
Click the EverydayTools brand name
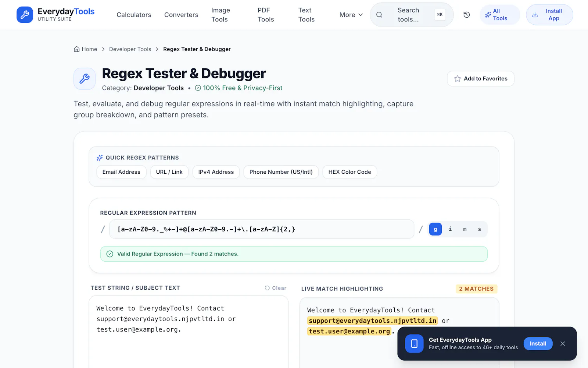point(66,12)
